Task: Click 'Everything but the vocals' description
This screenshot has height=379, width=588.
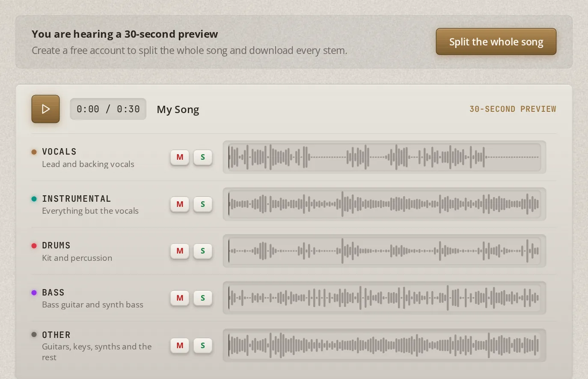Action: 90,211
